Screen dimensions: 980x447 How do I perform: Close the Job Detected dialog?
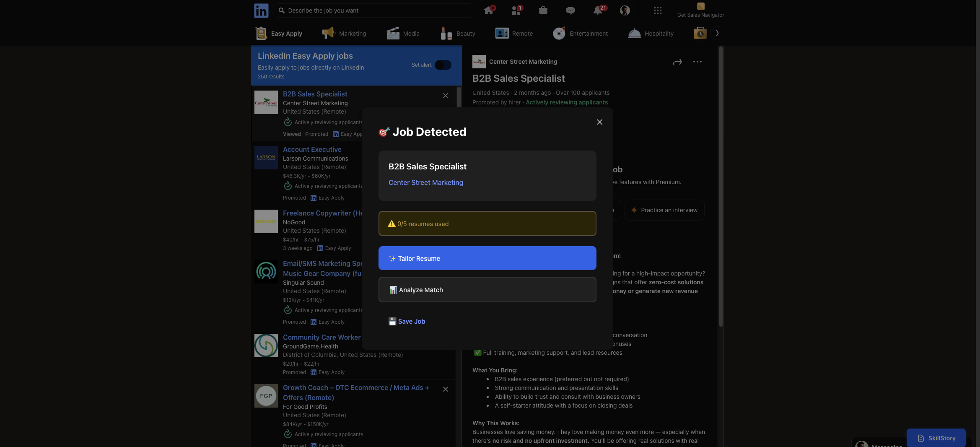(x=599, y=122)
